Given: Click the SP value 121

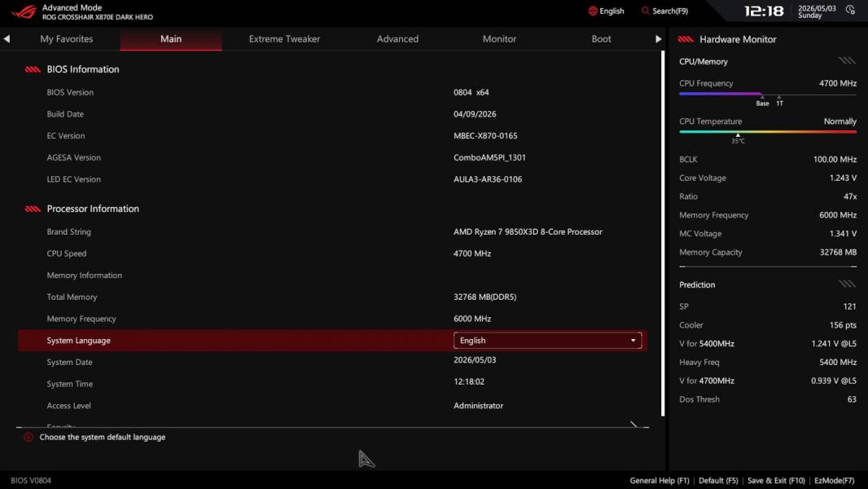Looking at the screenshot, I should [x=850, y=306].
